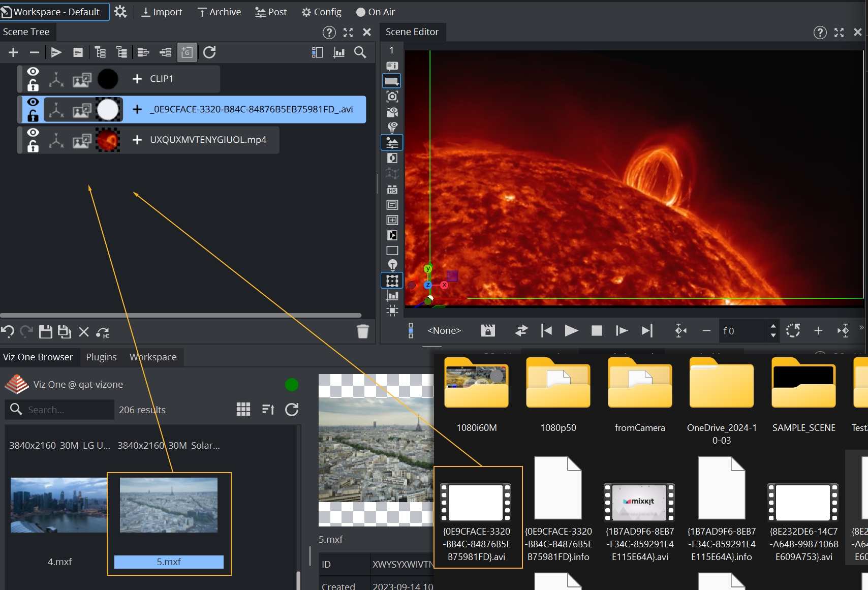The width and height of the screenshot is (868, 590).
Task: Switch to the Plugins tab
Action: click(101, 357)
